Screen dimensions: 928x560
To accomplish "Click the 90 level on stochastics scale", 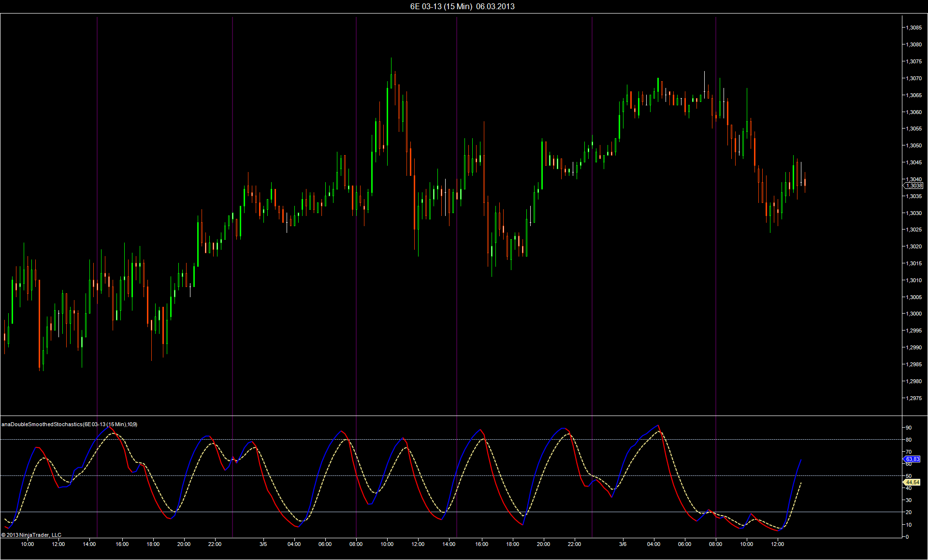I will point(909,428).
